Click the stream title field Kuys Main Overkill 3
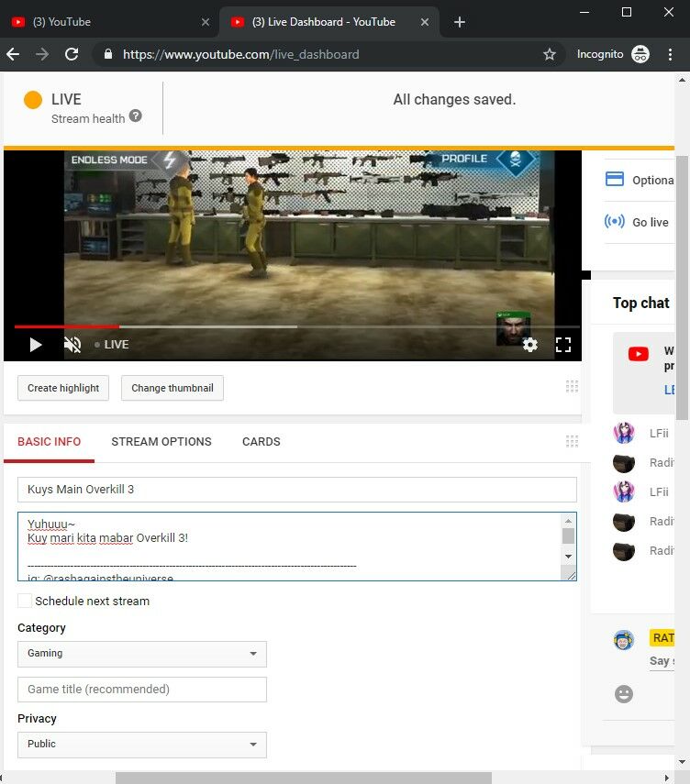 pyautogui.click(x=296, y=490)
